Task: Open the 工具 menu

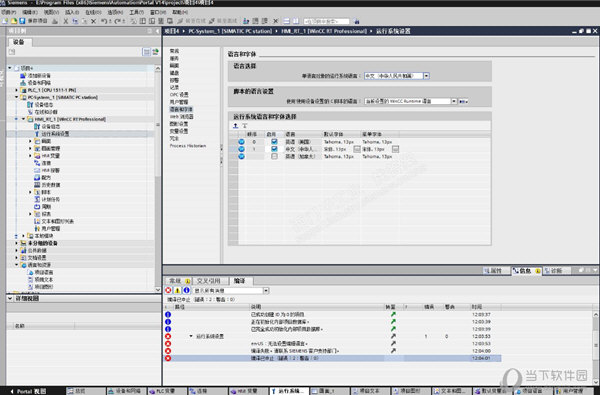Action: pos(137,12)
